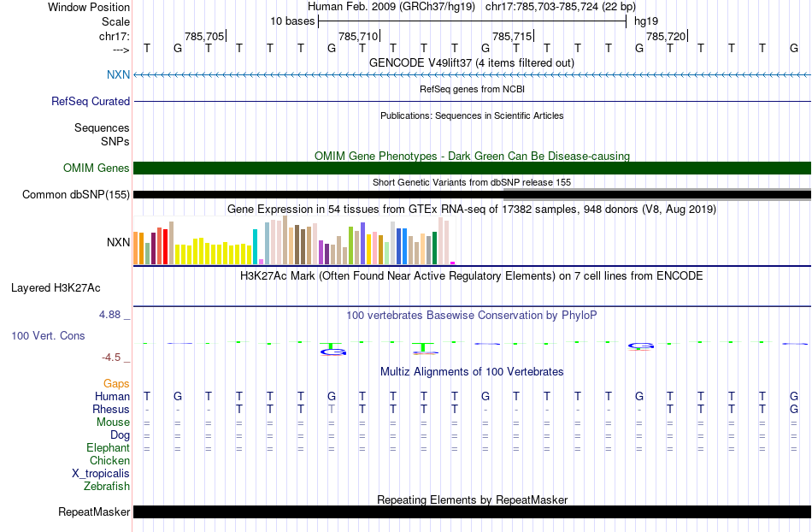Select the Elephant row label
812x532 pixels.
108,447
